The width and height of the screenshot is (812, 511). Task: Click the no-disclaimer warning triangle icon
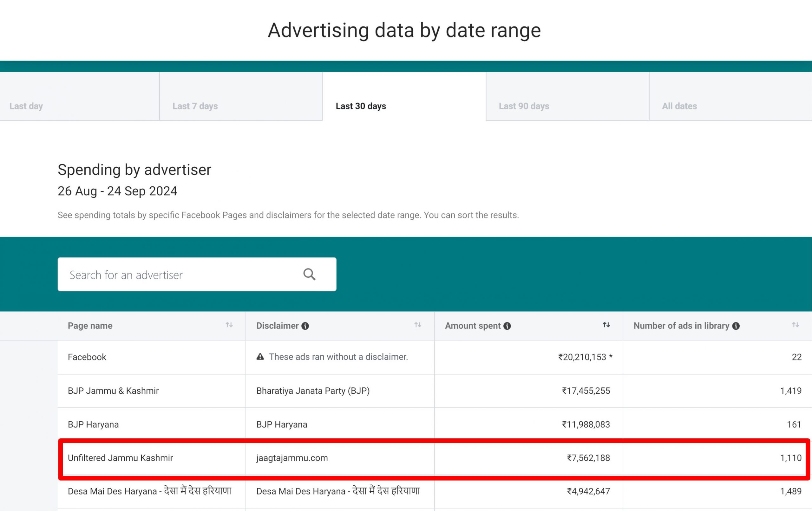260,357
